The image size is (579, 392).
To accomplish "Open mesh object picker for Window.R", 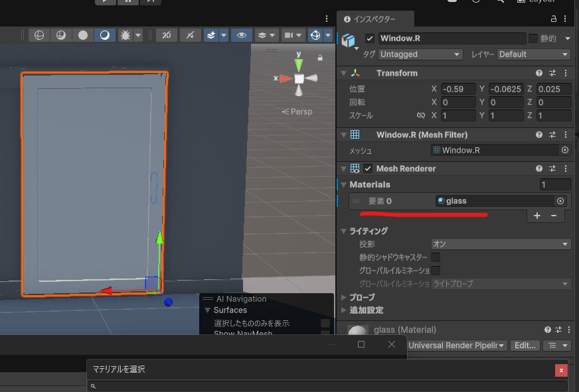I will 565,150.
